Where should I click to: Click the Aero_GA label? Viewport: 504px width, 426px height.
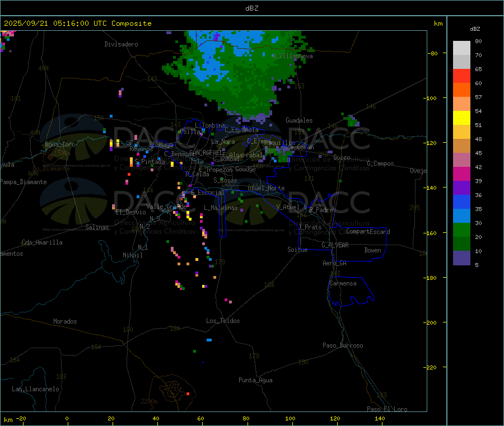pos(335,263)
